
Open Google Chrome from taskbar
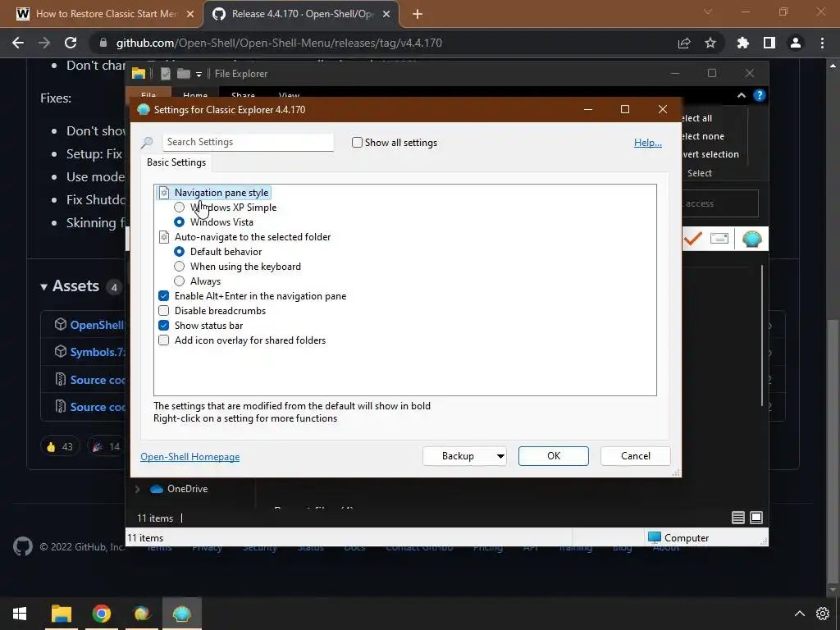(x=101, y=614)
